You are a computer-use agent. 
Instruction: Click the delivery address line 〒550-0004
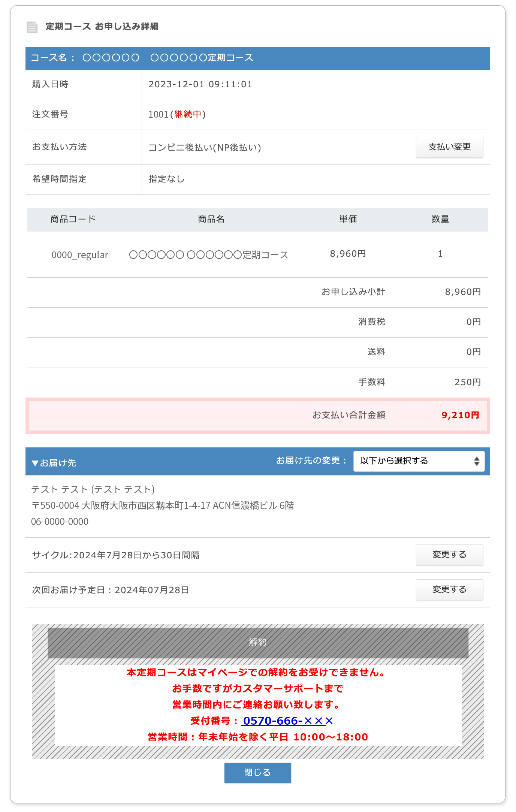162,505
